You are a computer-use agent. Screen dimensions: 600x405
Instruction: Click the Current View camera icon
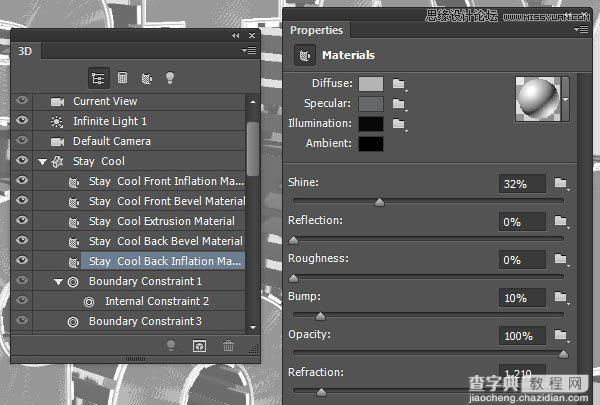(x=57, y=101)
